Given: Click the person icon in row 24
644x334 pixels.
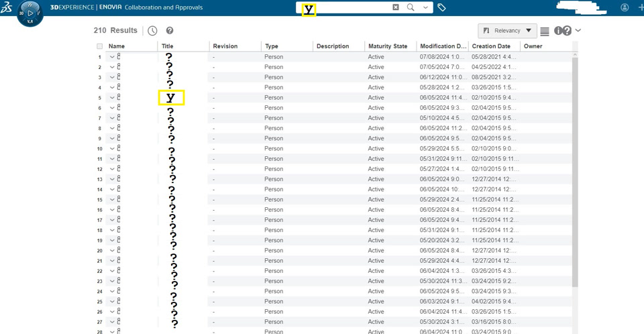Looking at the screenshot, I should [x=119, y=291].
